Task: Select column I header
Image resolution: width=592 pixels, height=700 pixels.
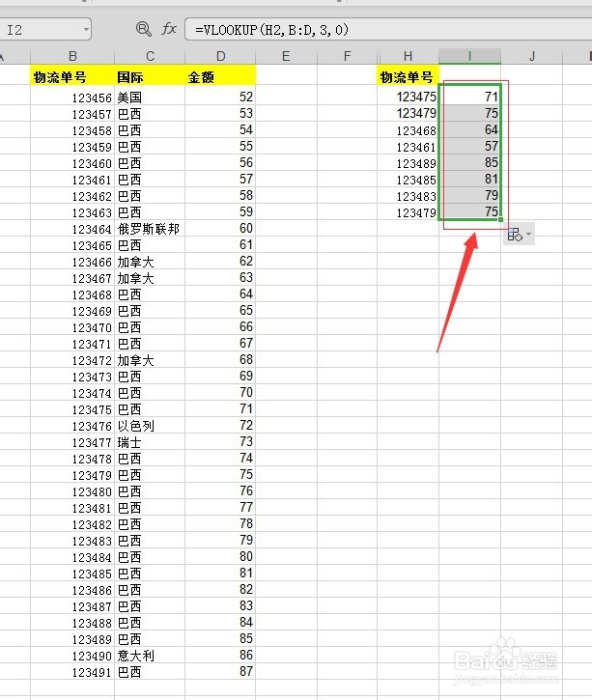Action: pos(469,56)
